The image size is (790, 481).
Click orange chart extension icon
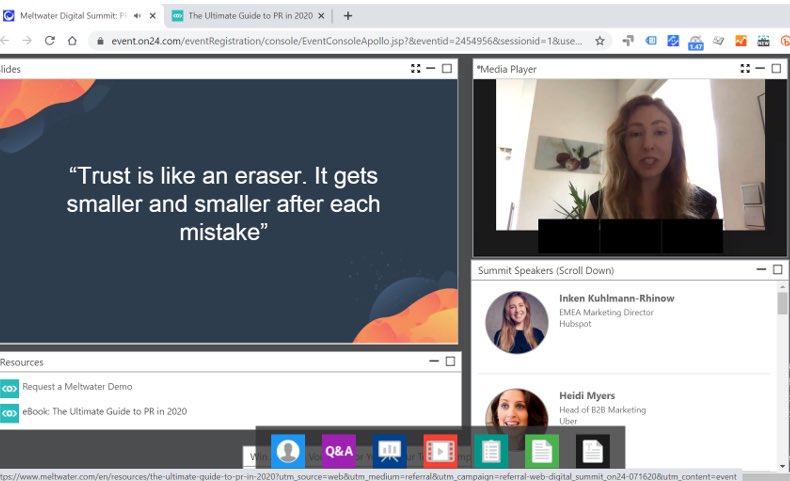(x=741, y=41)
